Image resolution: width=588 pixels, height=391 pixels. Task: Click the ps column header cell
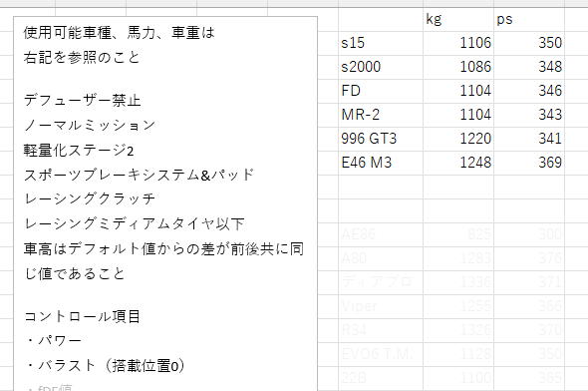529,20
